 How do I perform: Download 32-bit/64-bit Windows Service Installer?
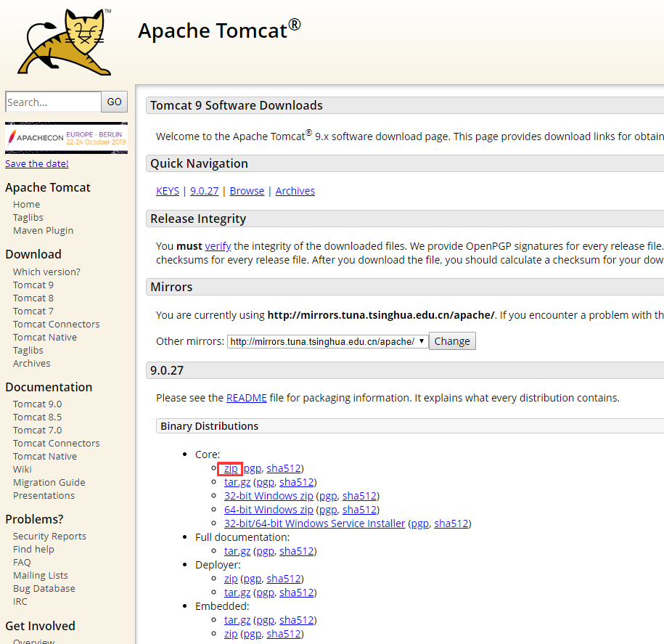tap(315, 523)
